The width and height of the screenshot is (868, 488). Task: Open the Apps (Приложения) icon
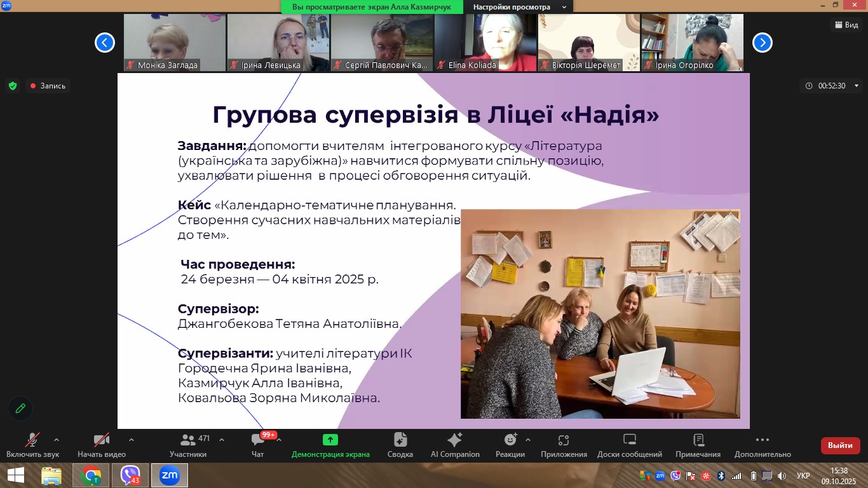tap(564, 440)
